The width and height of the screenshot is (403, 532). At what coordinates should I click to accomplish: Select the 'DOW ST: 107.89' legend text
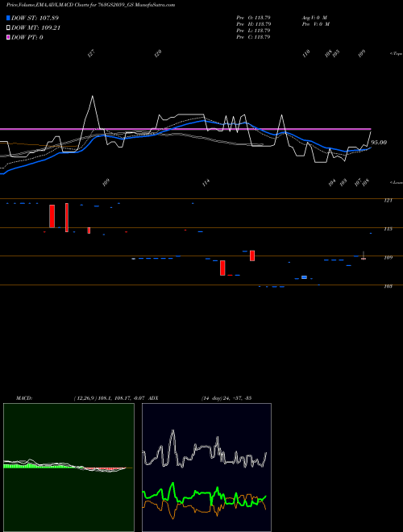(x=35, y=18)
